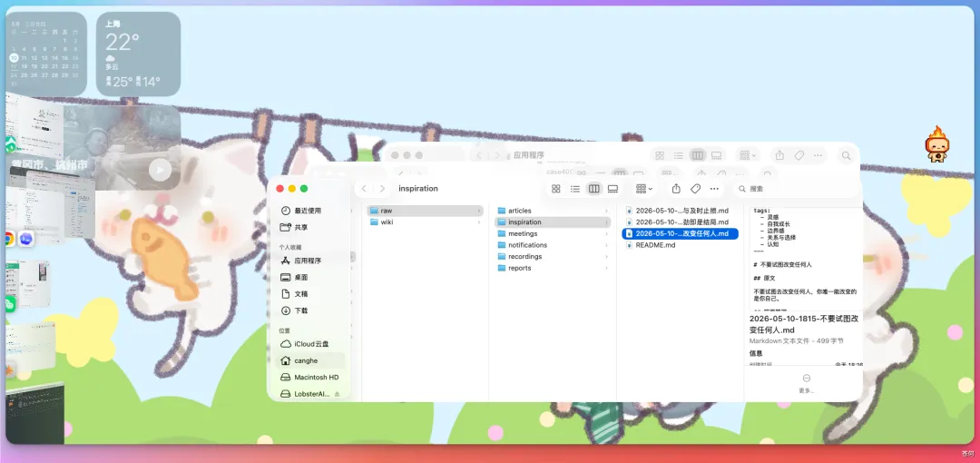Click the WeChat icon in Stage Manager

click(9, 305)
